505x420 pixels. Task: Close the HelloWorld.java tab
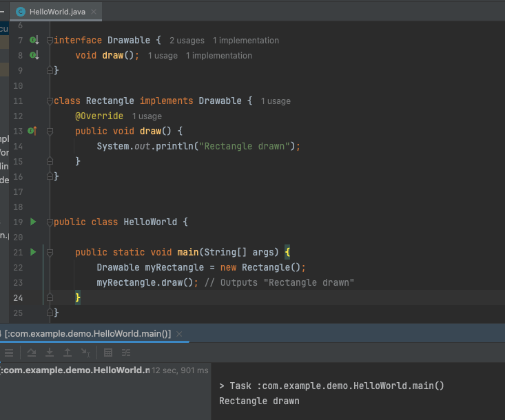94,12
